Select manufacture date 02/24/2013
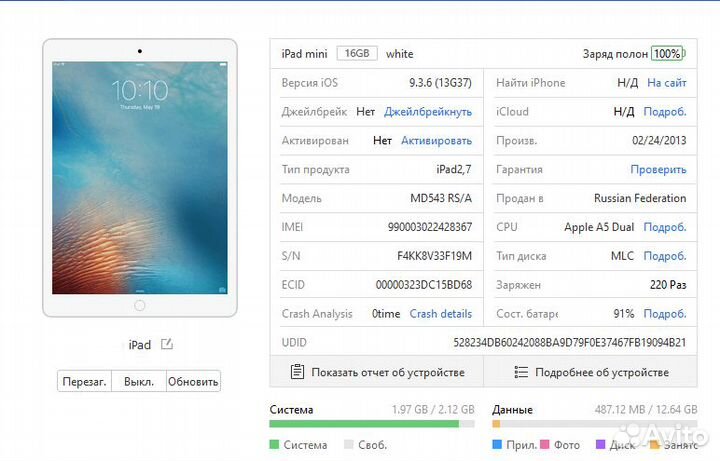The image size is (720, 461). point(659,141)
